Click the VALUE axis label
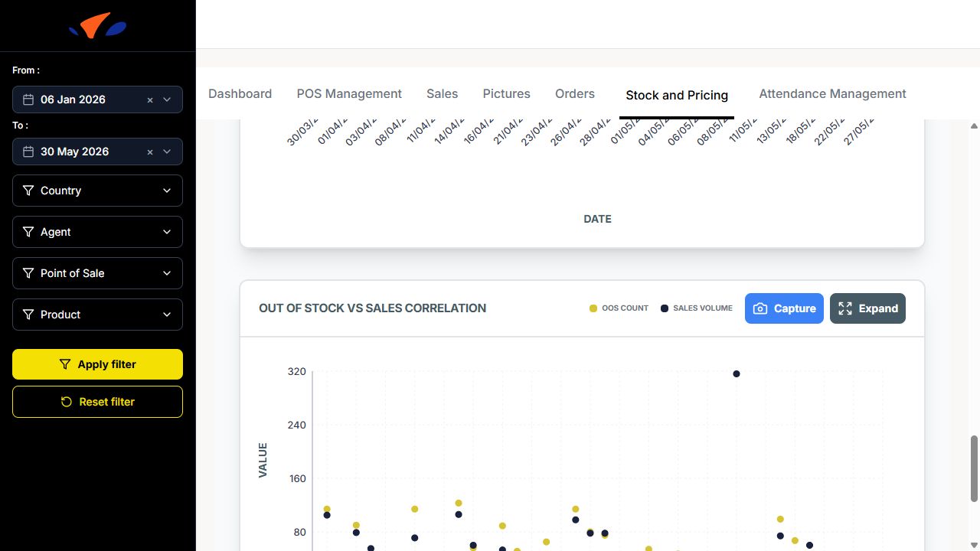This screenshot has height=551, width=980. (x=263, y=460)
